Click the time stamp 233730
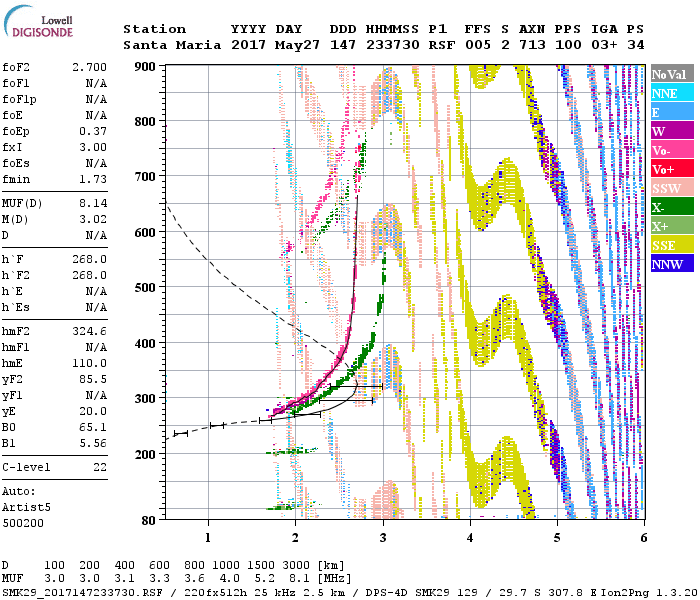 click(392, 45)
